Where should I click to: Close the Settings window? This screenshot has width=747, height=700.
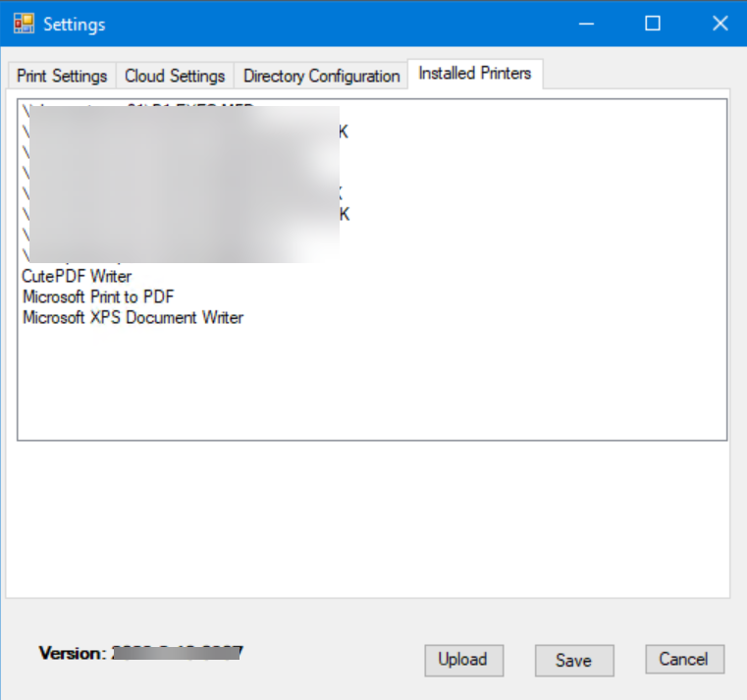[720, 24]
